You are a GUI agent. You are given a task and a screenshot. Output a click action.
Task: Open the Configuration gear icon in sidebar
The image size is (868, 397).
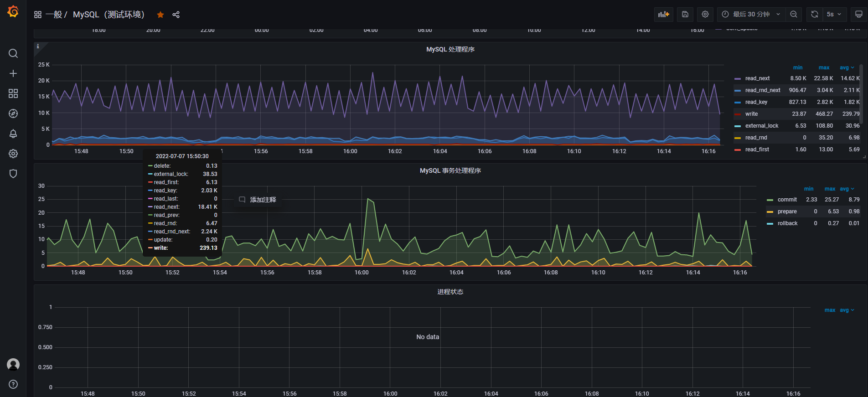coord(13,154)
